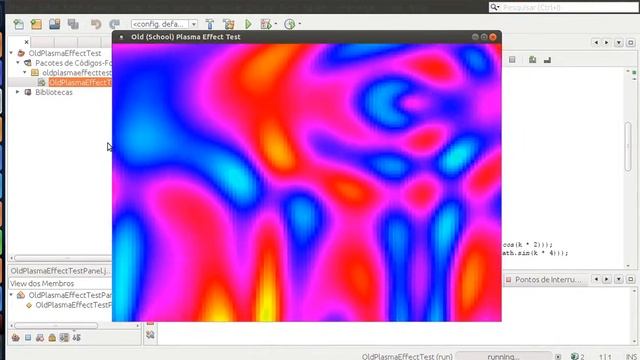Toggle fourth navigator filter icon (non-public members)

[x=52, y=338]
